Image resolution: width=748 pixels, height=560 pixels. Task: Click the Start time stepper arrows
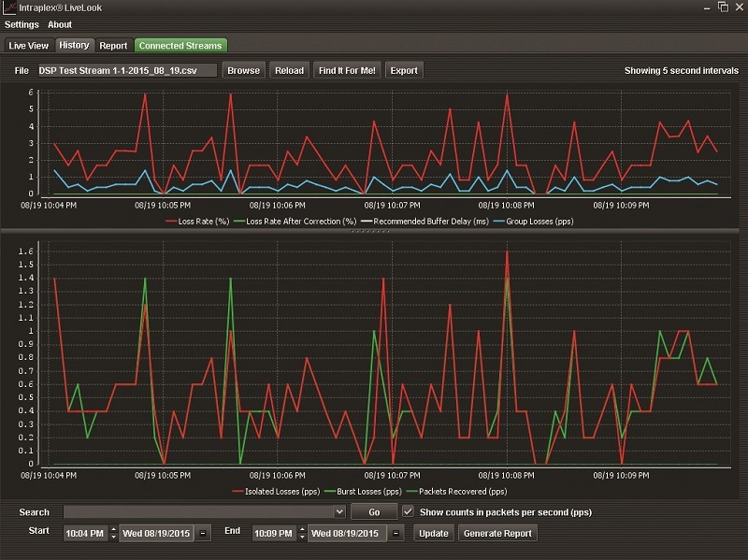pos(114,533)
